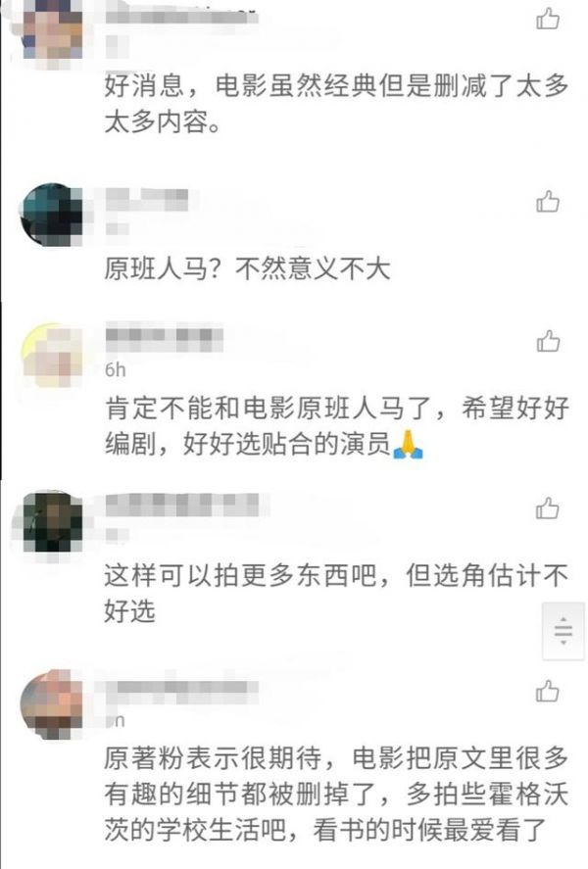The image size is (588, 869).
Task: Click the blurred username above the 好消息 comment
Action: point(181,18)
